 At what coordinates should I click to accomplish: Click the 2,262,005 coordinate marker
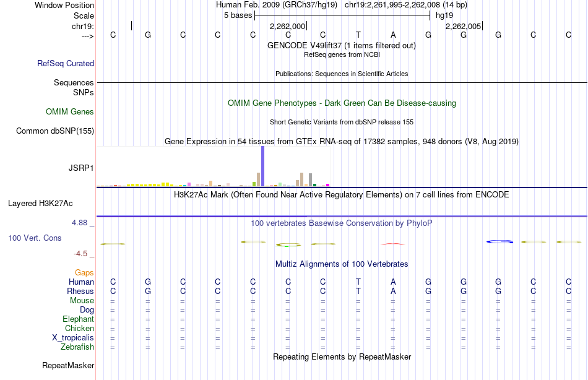tap(463, 26)
